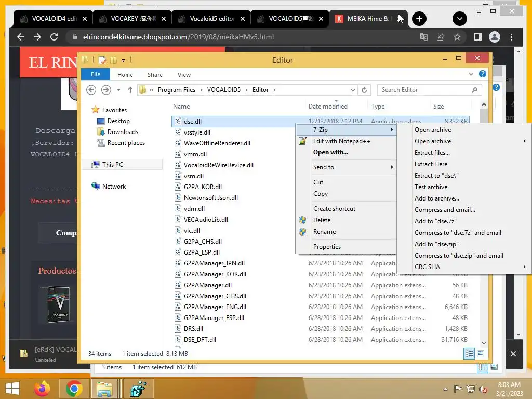Go back in Explorer Editor window
Screen dimensions: 532x399
pyautogui.click(x=91, y=90)
